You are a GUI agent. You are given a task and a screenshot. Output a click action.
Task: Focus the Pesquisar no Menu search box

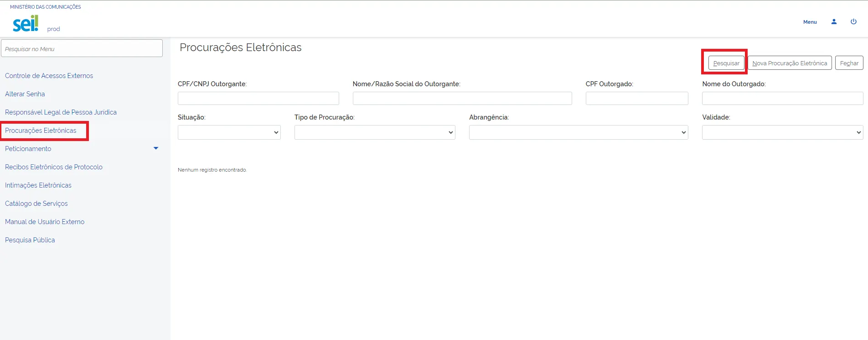click(82, 48)
